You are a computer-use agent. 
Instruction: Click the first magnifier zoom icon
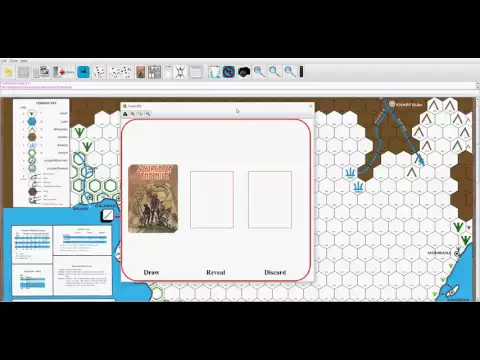pos(259,72)
